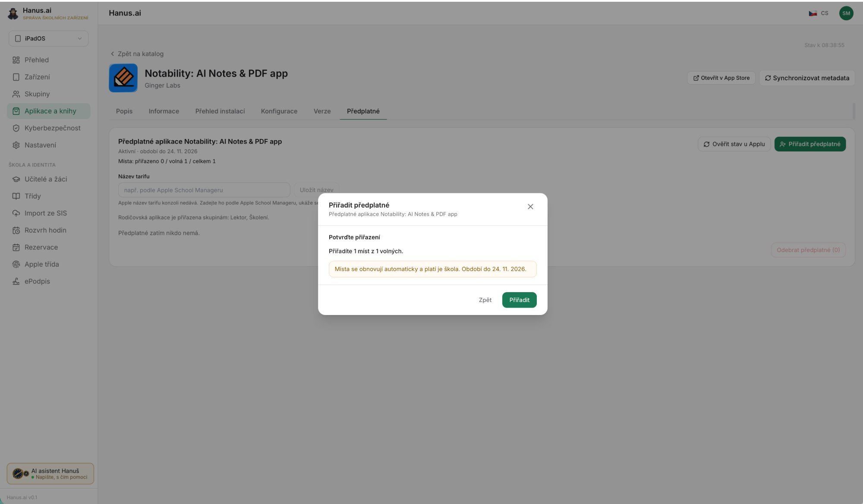Open the SM user avatar
This screenshot has height=504, width=863.
pyautogui.click(x=846, y=13)
